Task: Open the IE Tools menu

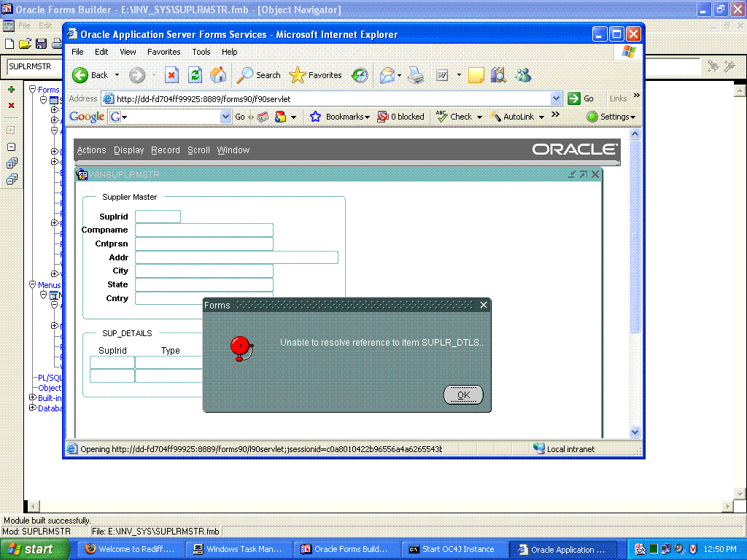Action: 201,52
